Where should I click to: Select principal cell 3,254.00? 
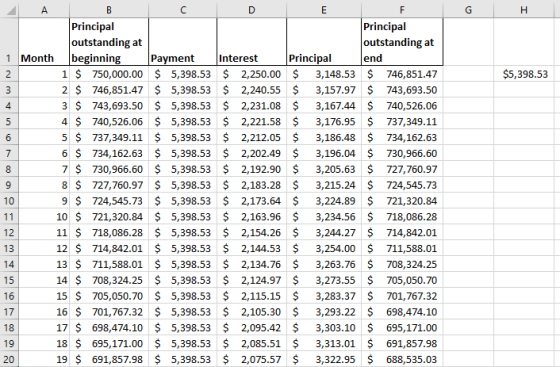[324, 248]
